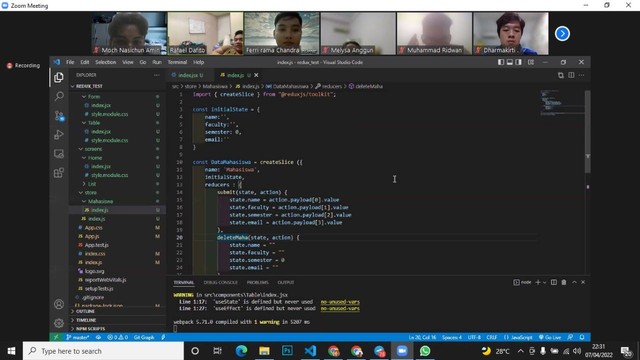
Task: Split the editor to the right
Action: pyautogui.click(x=571, y=75)
